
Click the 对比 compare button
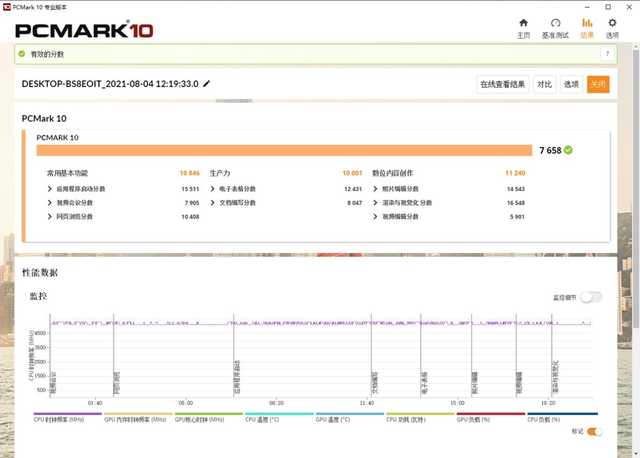tap(544, 84)
